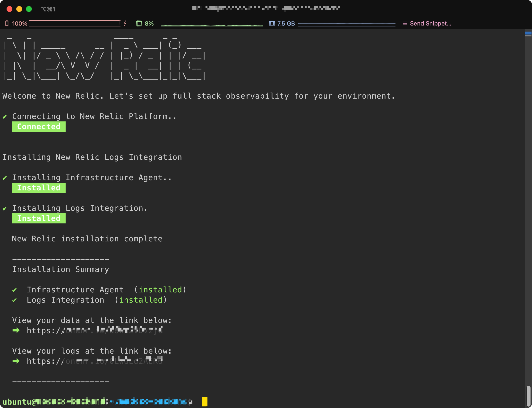
Task: Click the CPU chip icon
Action: [x=139, y=23]
